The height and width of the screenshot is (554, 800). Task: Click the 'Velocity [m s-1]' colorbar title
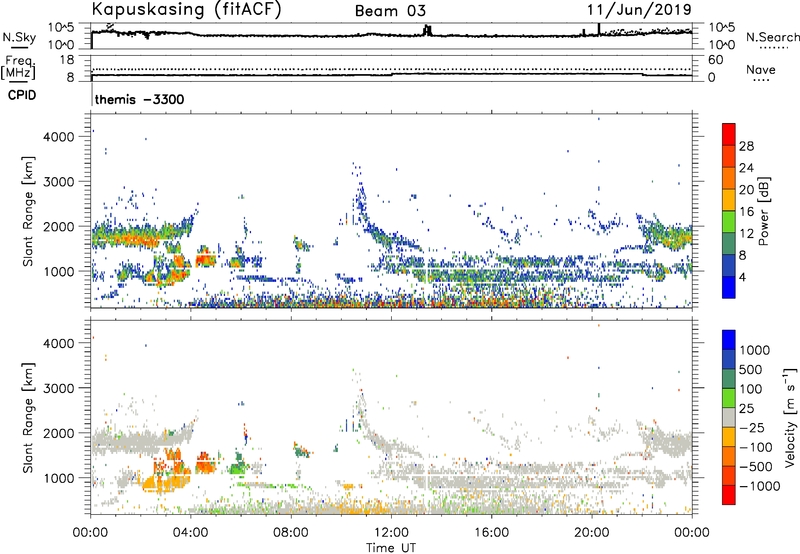click(x=789, y=417)
